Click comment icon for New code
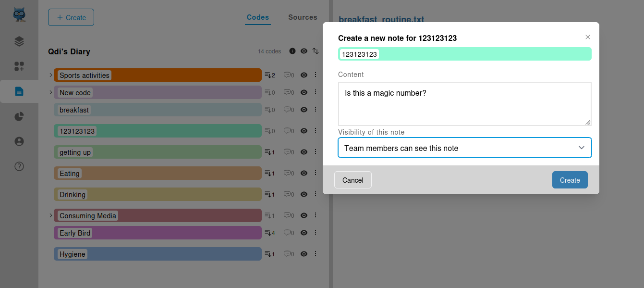This screenshot has width=644, height=288. (x=289, y=92)
